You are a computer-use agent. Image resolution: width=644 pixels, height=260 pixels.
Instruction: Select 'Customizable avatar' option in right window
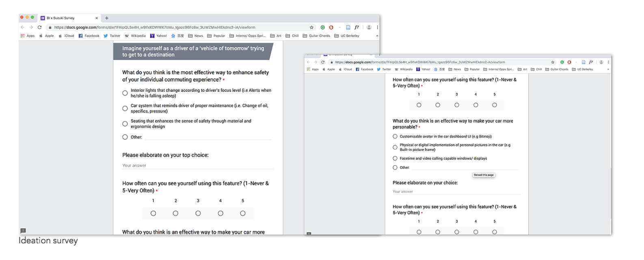[x=395, y=136]
